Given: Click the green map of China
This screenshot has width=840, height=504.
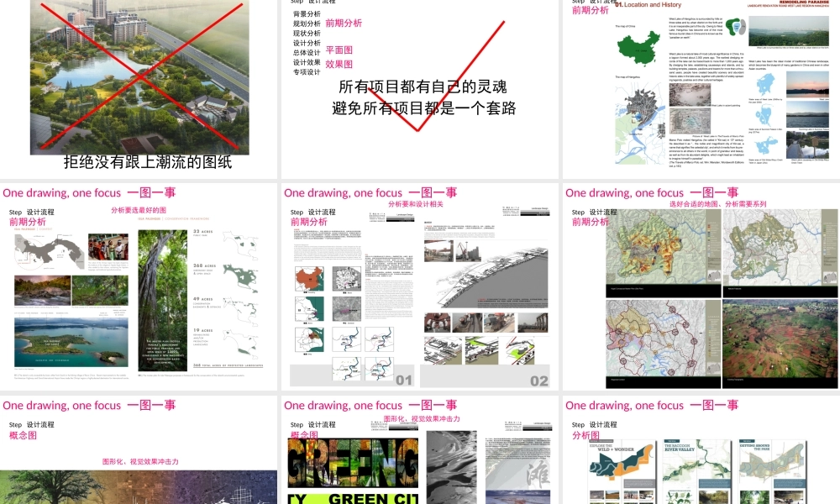Looking at the screenshot, I should point(640,50).
